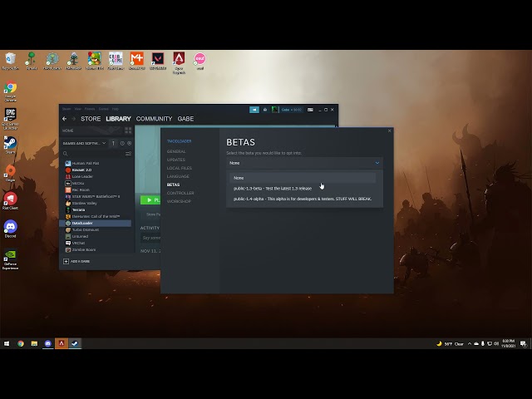Go back with Steam's back arrow

(65, 119)
